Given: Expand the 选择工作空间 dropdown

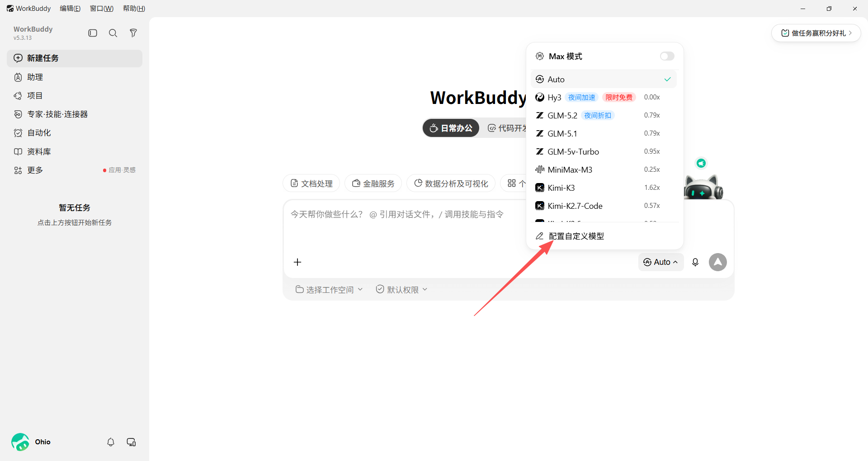Looking at the screenshot, I should coord(329,290).
